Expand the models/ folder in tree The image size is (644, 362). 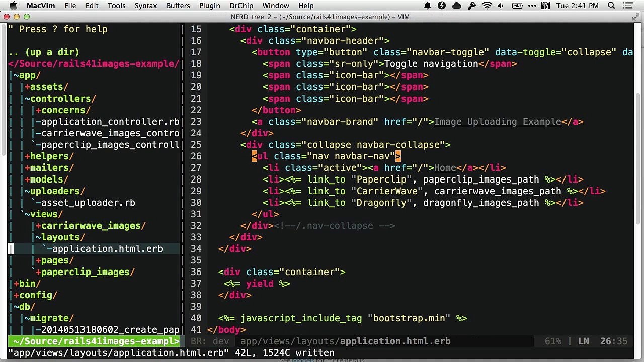click(x=46, y=179)
